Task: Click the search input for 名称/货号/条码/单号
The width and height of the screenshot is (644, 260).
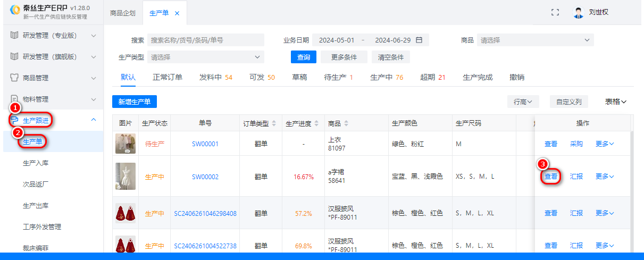Action: coord(205,40)
